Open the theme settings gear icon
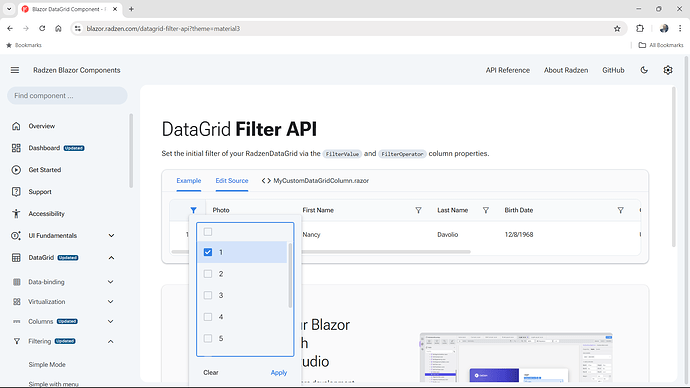The height and width of the screenshot is (388, 690). coord(668,70)
